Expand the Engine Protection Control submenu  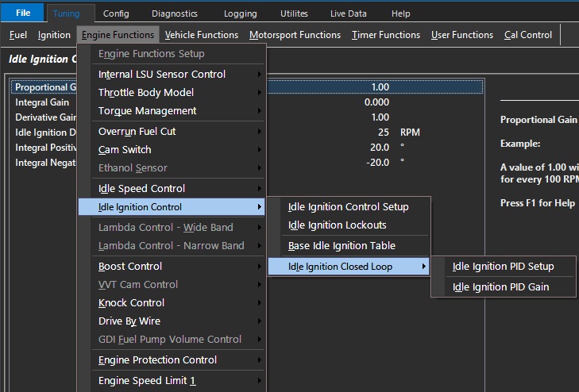point(157,360)
